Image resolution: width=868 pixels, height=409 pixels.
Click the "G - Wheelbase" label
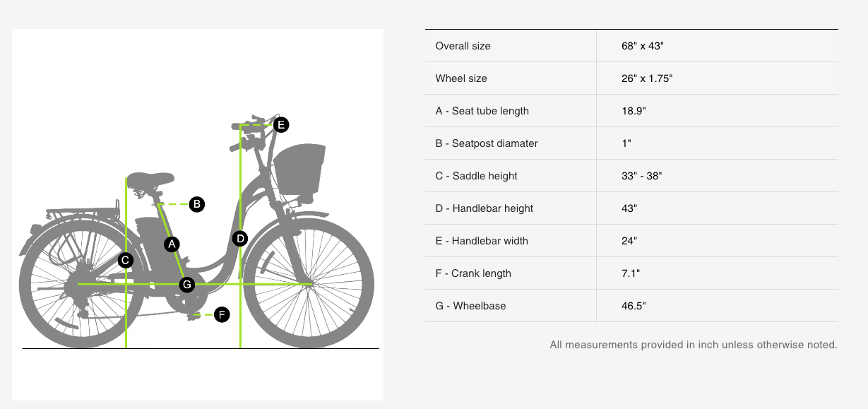(x=470, y=306)
